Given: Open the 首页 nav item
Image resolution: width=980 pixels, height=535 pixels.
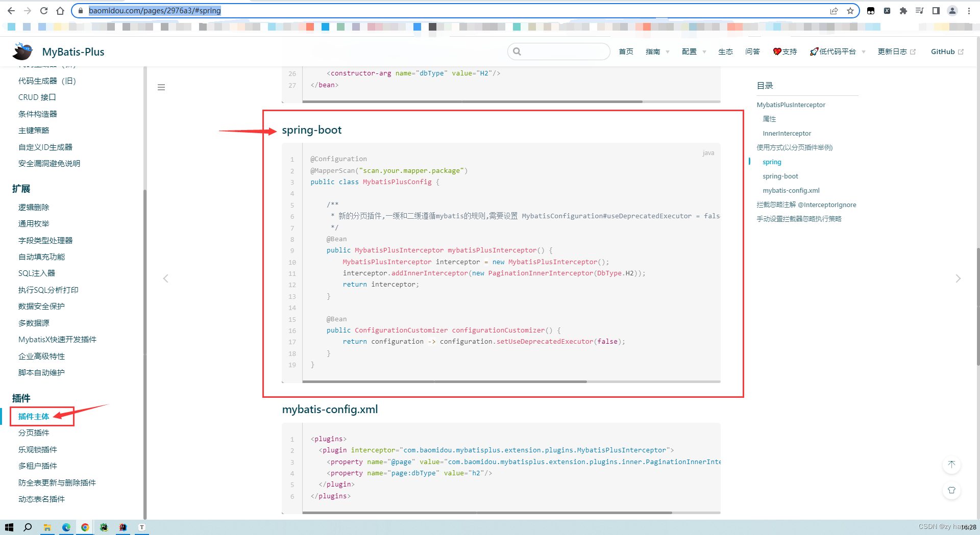Looking at the screenshot, I should pos(626,52).
